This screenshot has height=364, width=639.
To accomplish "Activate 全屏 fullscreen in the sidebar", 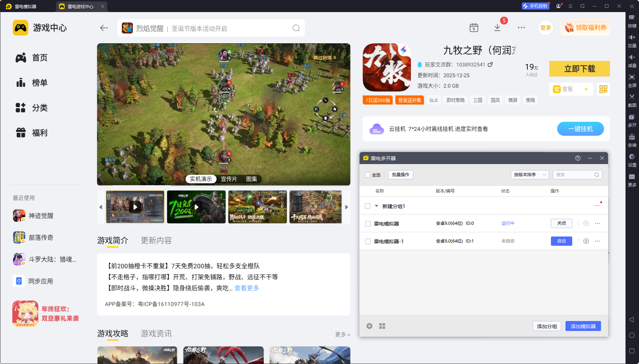I will [x=632, y=80].
